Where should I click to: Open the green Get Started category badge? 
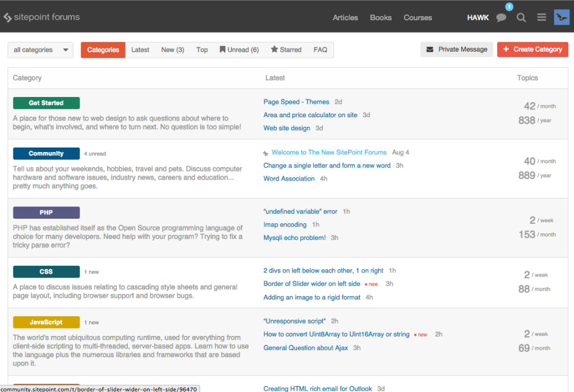(x=47, y=103)
